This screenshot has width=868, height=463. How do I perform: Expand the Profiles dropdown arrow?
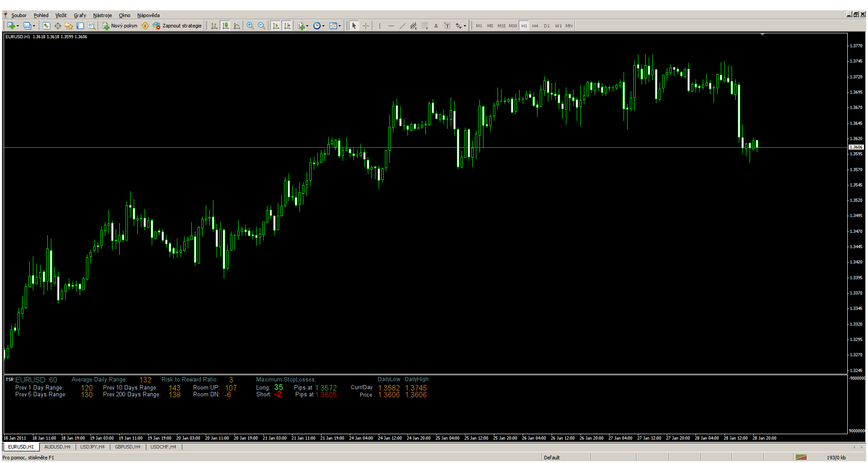34,26
